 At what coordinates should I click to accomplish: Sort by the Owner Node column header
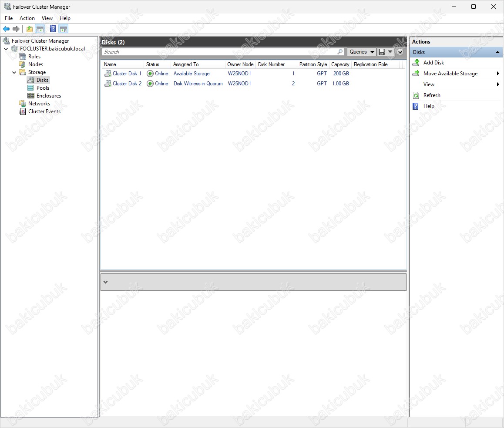click(x=240, y=64)
